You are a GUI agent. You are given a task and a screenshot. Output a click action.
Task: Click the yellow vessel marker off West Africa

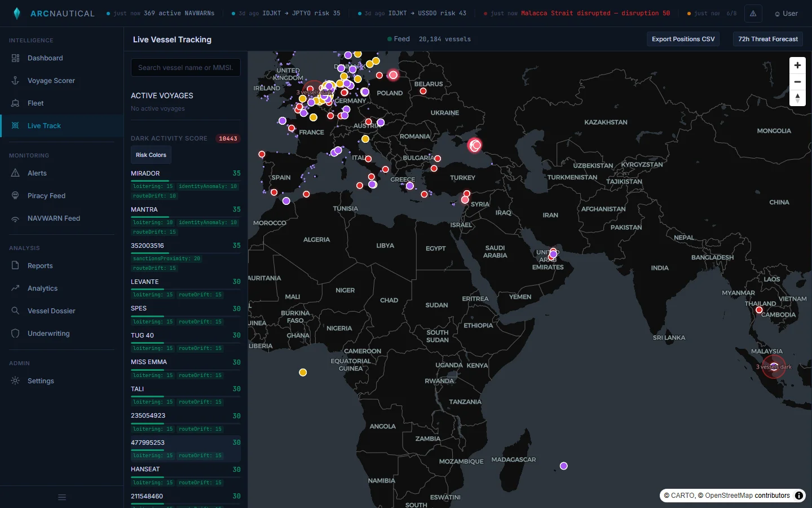pos(303,373)
